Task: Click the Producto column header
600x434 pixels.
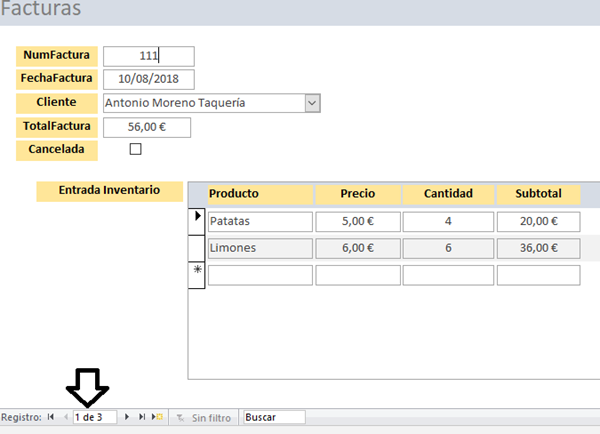Action: pyautogui.click(x=259, y=194)
